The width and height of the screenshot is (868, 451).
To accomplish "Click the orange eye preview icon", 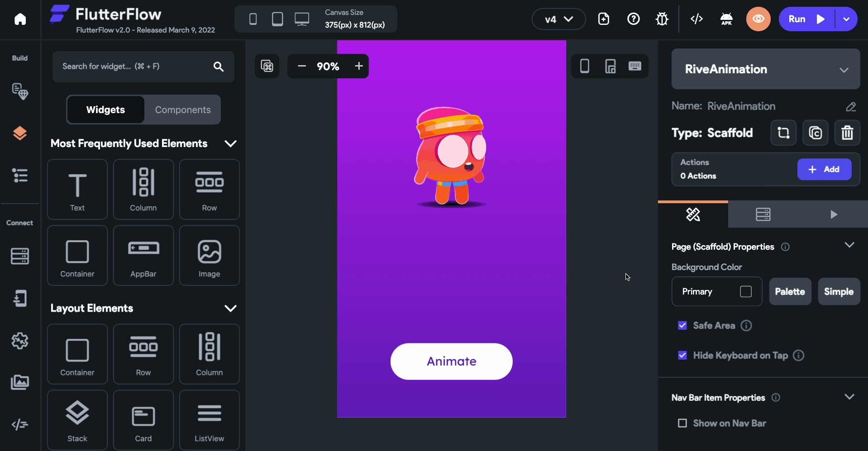I will tap(758, 19).
